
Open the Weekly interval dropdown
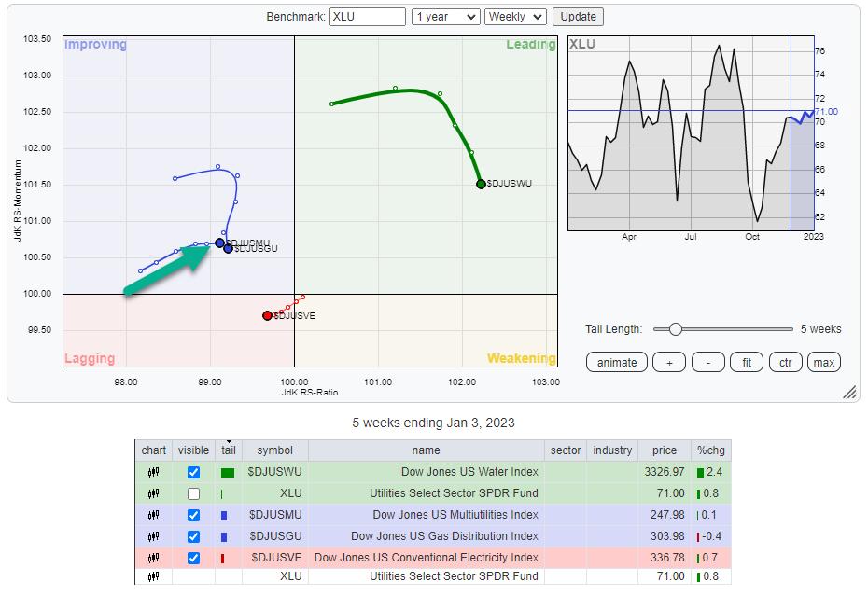[x=515, y=17]
